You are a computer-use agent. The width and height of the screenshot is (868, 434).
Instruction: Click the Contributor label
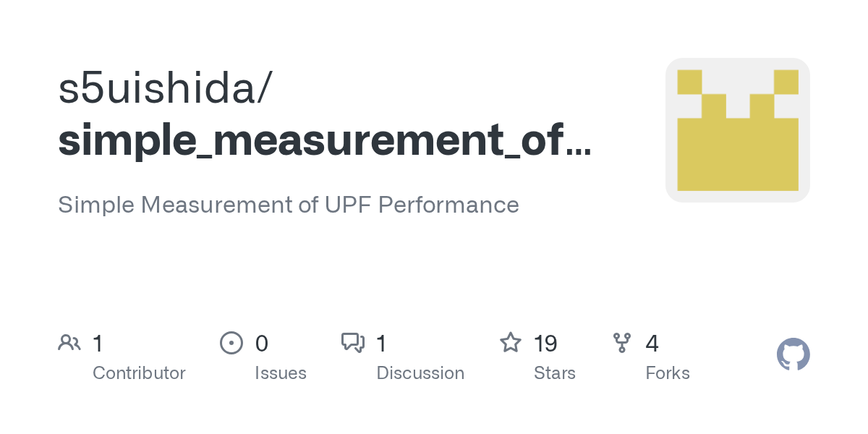pos(139,373)
